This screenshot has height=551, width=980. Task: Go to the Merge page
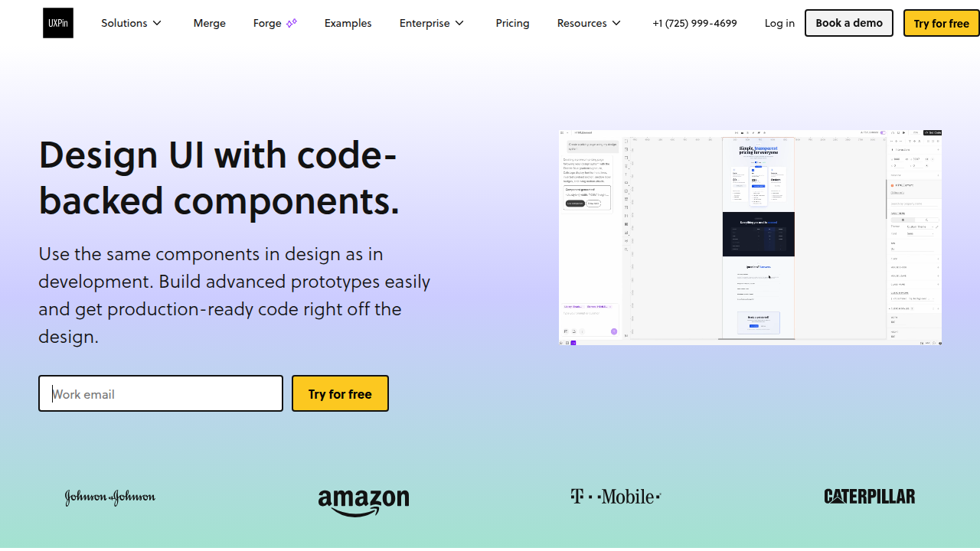coord(209,23)
